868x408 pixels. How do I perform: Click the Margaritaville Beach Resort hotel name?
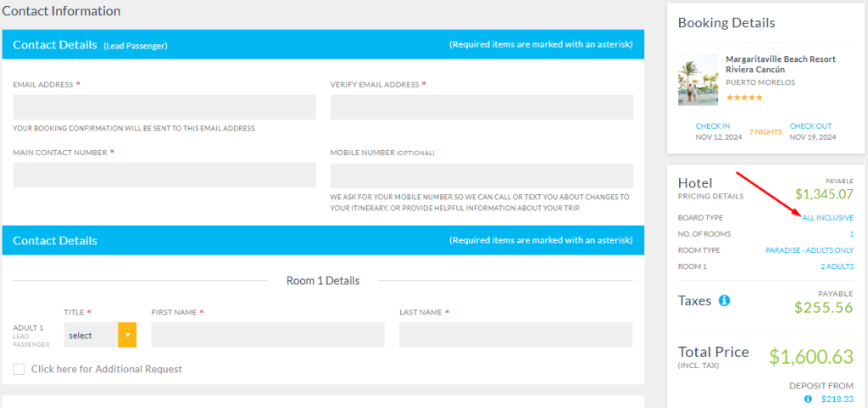pyautogui.click(x=781, y=64)
